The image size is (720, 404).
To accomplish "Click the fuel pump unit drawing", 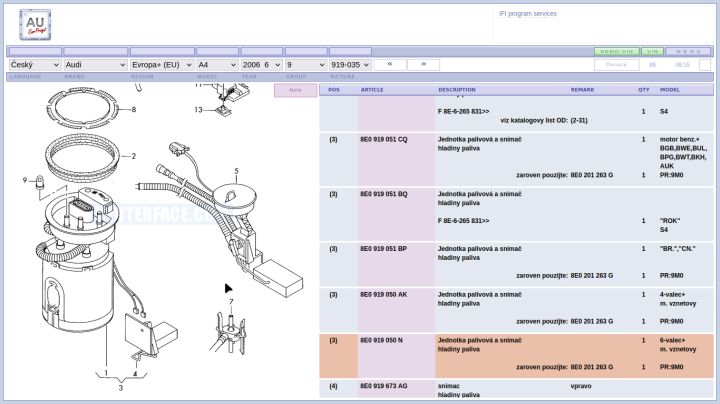I will [x=78, y=262].
